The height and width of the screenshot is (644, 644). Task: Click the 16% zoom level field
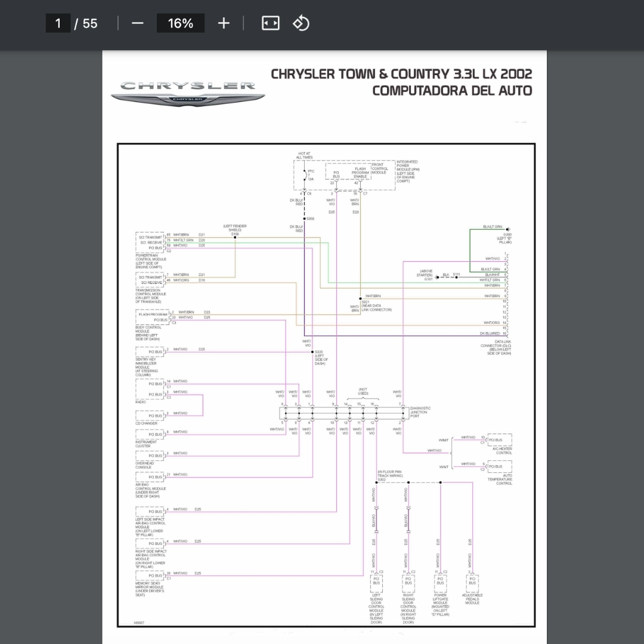[180, 23]
